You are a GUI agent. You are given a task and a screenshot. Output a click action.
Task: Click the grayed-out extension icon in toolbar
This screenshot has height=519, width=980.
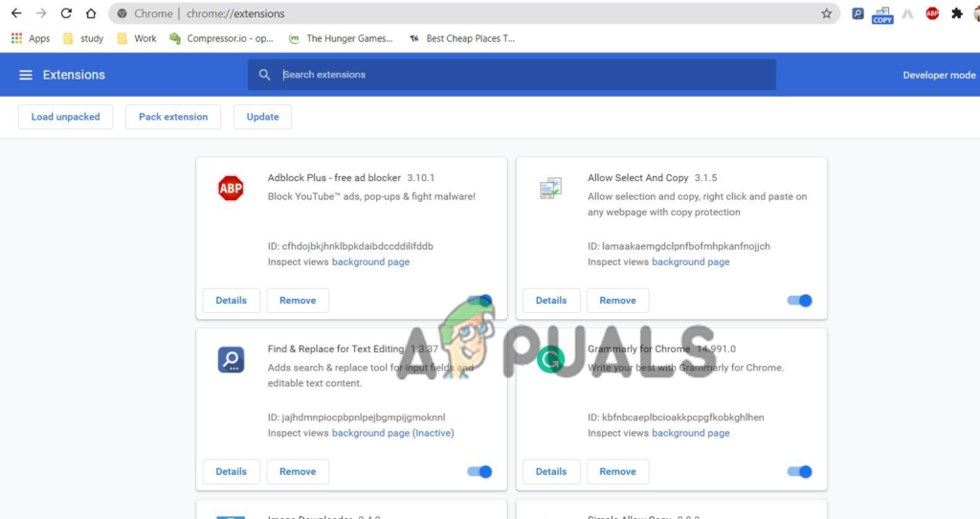pos(907,13)
